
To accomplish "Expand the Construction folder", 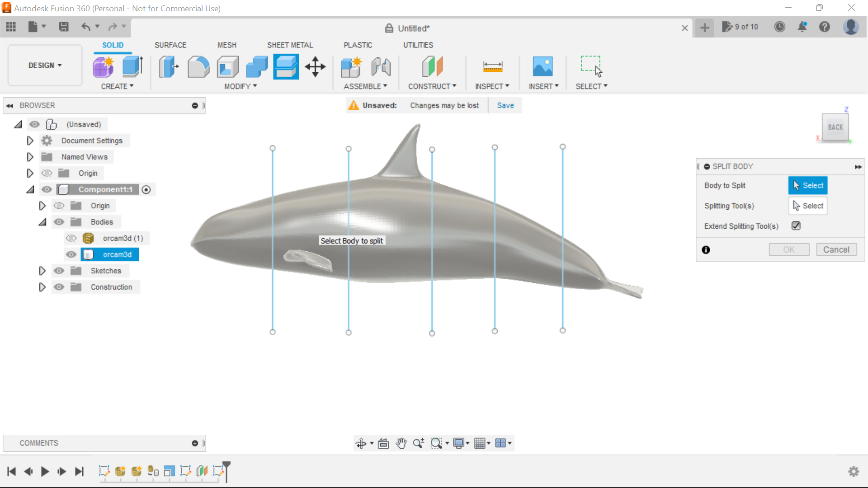I will [x=42, y=287].
